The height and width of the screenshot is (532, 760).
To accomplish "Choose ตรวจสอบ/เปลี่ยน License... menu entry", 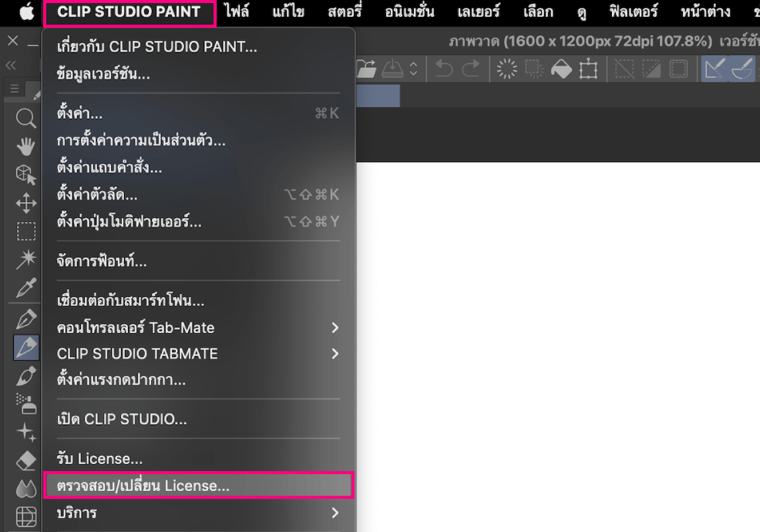I will pos(197,486).
